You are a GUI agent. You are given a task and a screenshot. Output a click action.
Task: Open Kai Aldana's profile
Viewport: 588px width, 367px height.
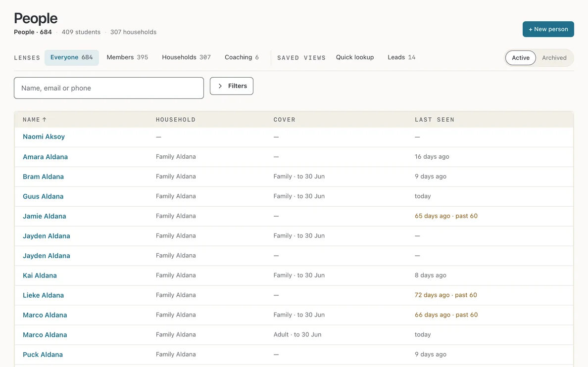click(x=40, y=275)
